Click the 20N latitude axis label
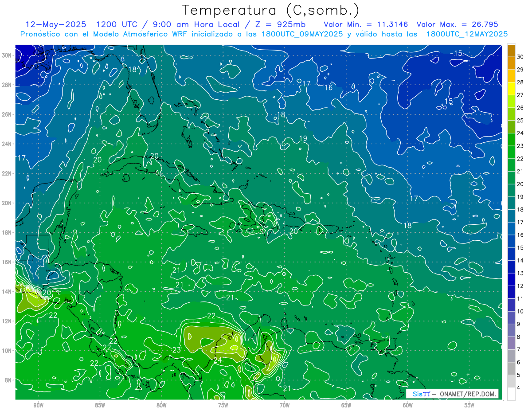This screenshot has width=532, height=411. pyautogui.click(x=7, y=203)
